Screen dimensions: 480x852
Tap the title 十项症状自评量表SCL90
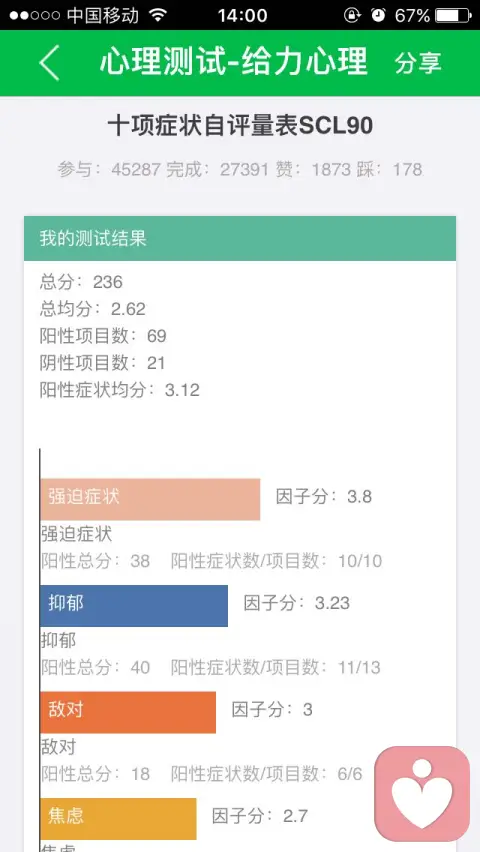coord(240,127)
